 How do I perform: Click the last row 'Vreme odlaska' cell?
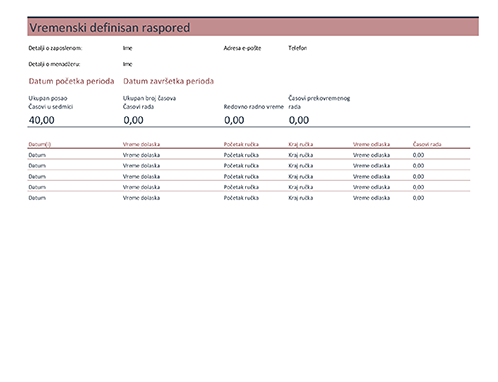pos(371,198)
